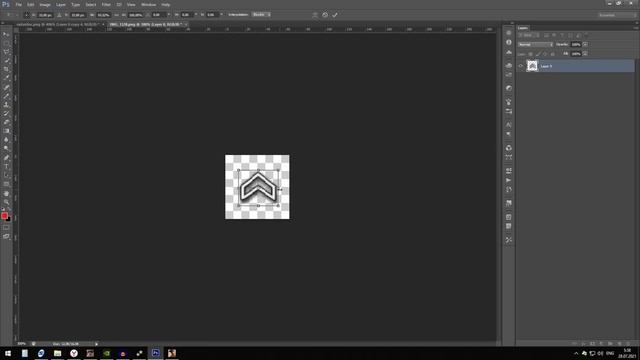The height and width of the screenshot is (360, 640).
Task: Open the Normal blend mode dropdown
Action: 536,44
